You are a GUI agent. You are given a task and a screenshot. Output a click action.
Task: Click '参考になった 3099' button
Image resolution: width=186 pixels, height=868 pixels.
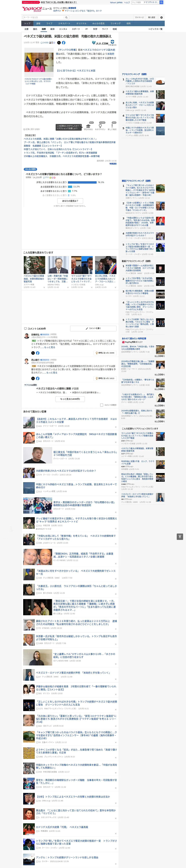[105, 353]
